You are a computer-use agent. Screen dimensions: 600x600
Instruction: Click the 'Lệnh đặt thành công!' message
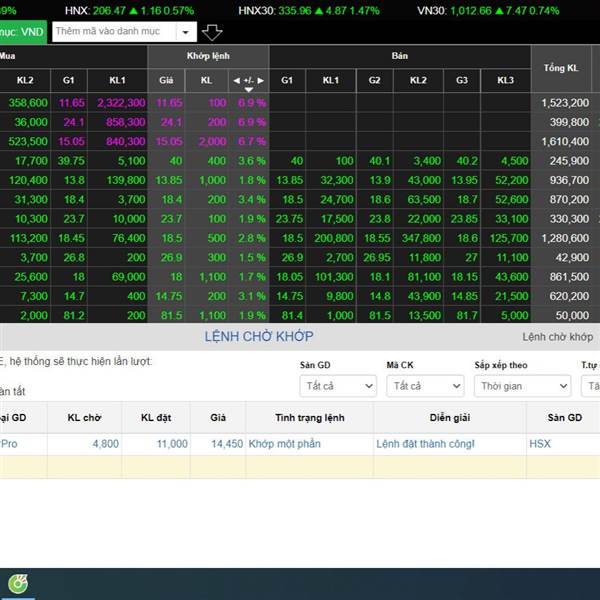425,443
